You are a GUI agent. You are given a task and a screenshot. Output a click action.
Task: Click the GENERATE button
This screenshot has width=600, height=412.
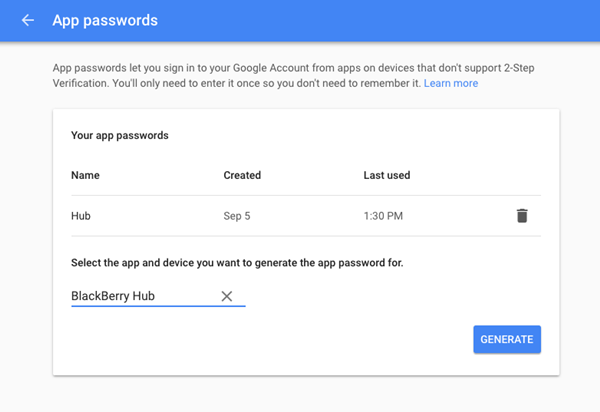[x=507, y=339]
